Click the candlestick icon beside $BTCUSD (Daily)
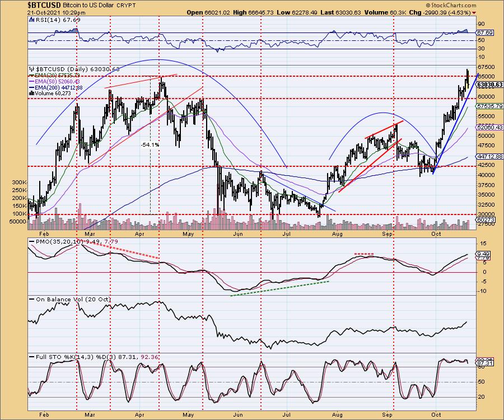The height and width of the screenshot is (420, 504). (31, 69)
